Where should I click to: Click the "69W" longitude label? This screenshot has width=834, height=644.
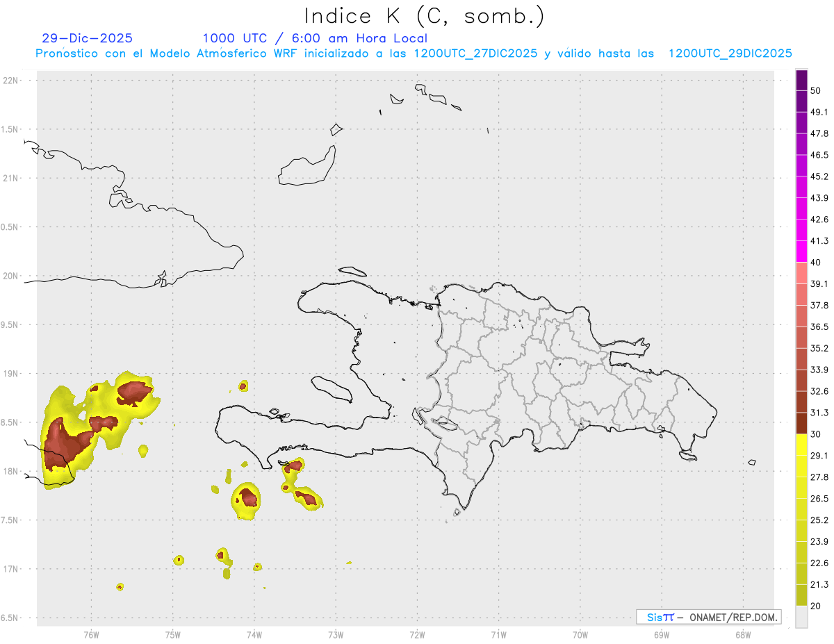tap(662, 634)
